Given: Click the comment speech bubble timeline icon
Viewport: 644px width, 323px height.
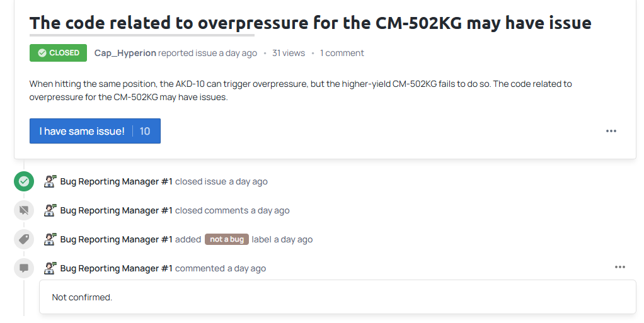Looking at the screenshot, I should [24, 268].
